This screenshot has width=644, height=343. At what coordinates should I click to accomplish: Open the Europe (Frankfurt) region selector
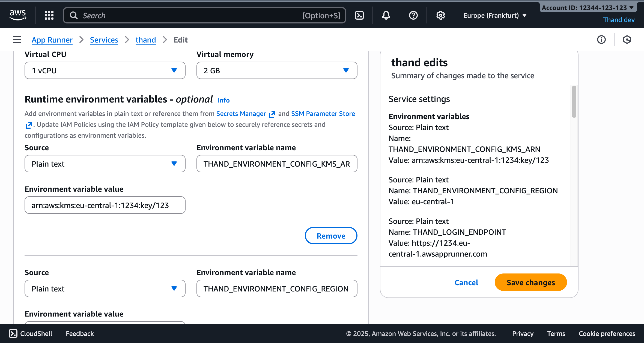point(495,16)
